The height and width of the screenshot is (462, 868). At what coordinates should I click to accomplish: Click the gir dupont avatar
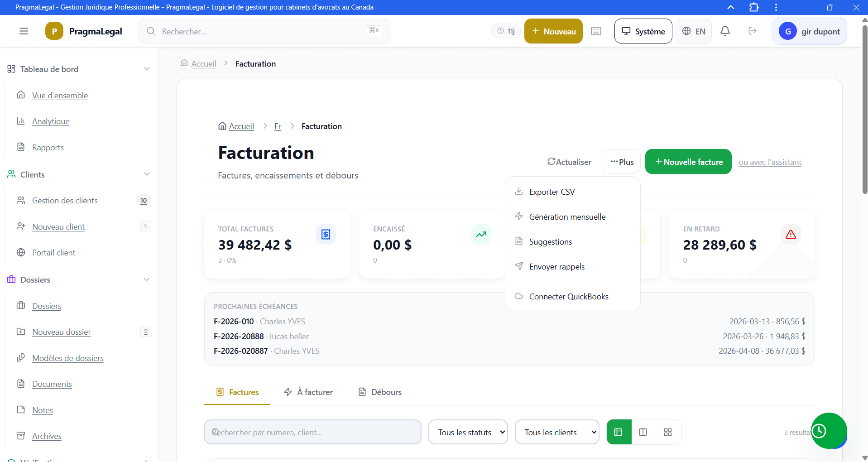click(x=788, y=31)
